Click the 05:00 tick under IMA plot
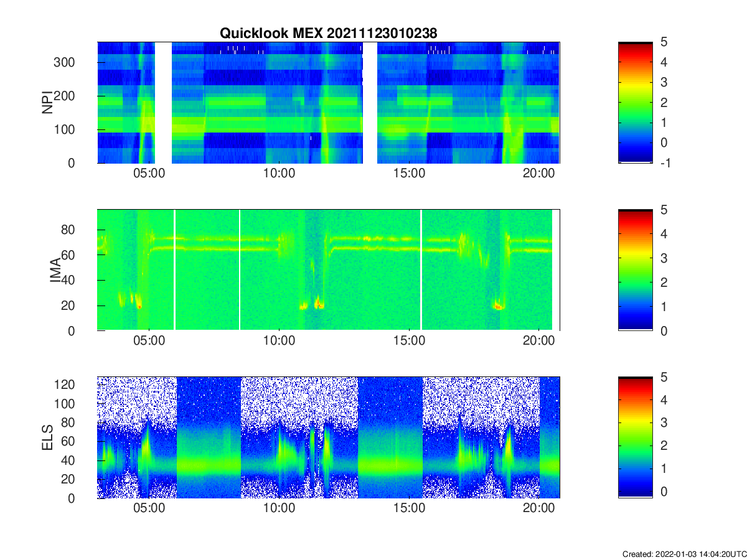The width and height of the screenshot is (747, 560). tap(149, 342)
